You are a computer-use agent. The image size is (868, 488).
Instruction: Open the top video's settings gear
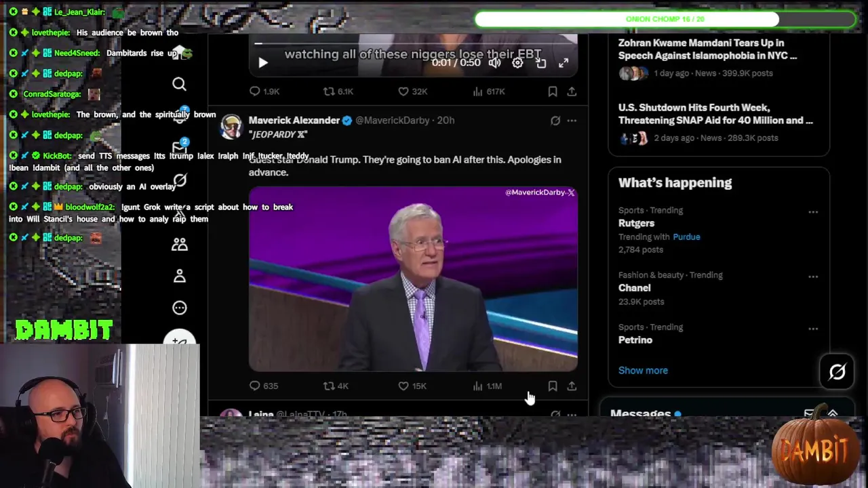coord(517,63)
